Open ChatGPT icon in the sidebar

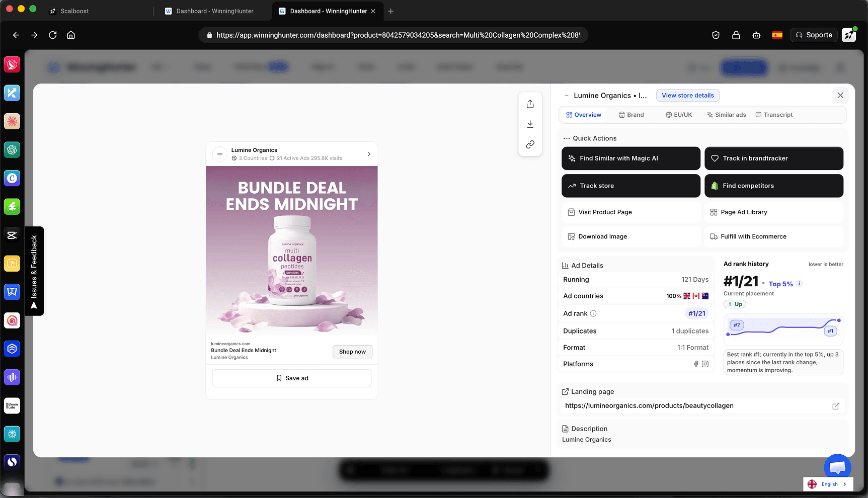pyautogui.click(x=12, y=149)
